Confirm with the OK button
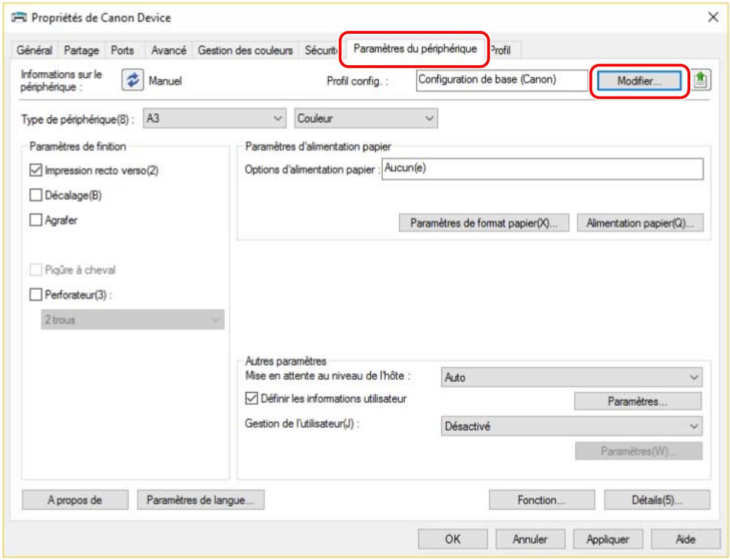The image size is (730, 560). [x=453, y=539]
